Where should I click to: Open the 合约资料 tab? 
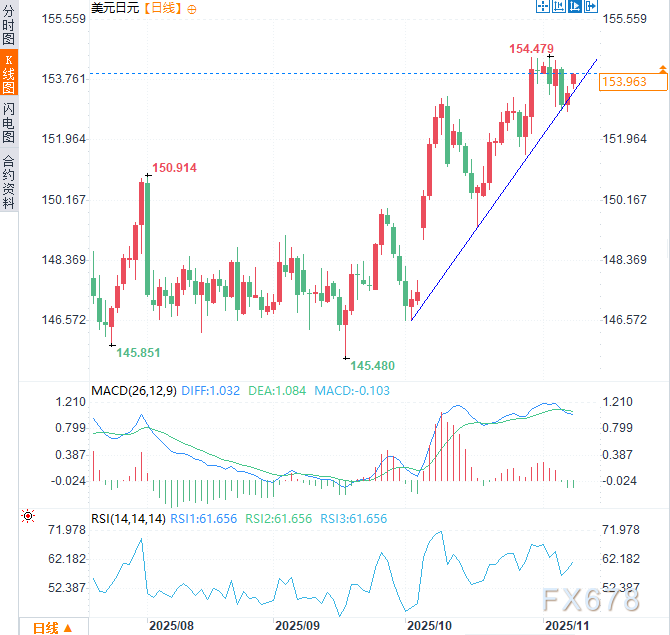point(9,181)
